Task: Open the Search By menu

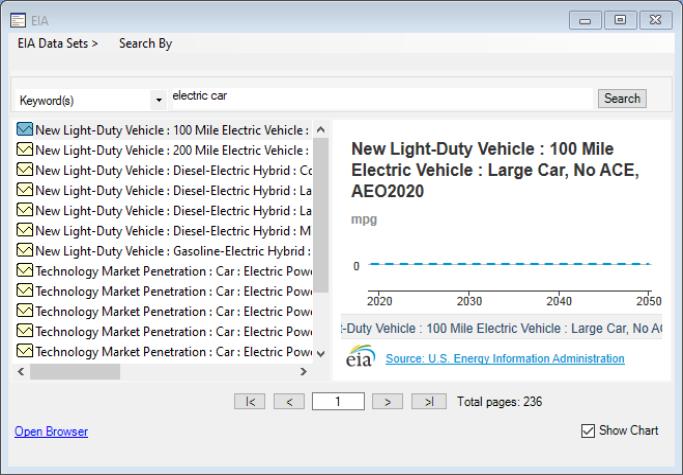Action: [145, 44]
